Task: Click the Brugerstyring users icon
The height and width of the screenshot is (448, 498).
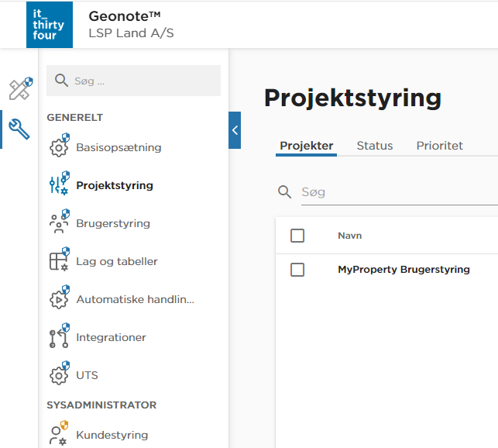Action: coord(59,223)
